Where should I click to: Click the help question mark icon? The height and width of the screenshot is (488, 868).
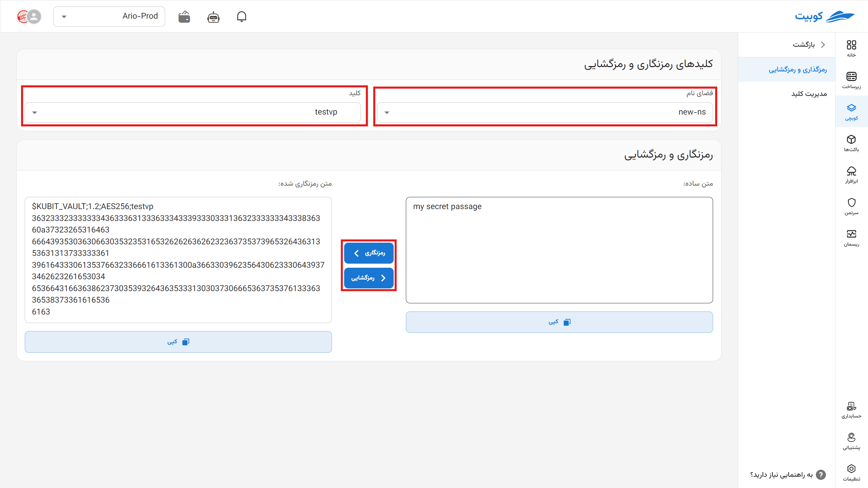point(821,475)
